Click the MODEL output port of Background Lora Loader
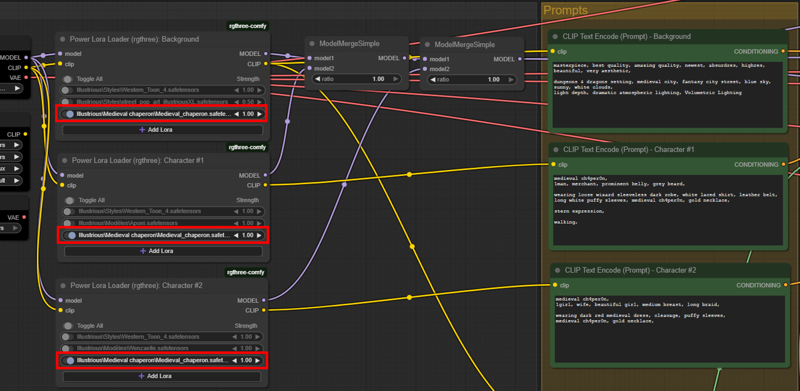This screenshot has height=391, width=800. (x=265, y=54)
